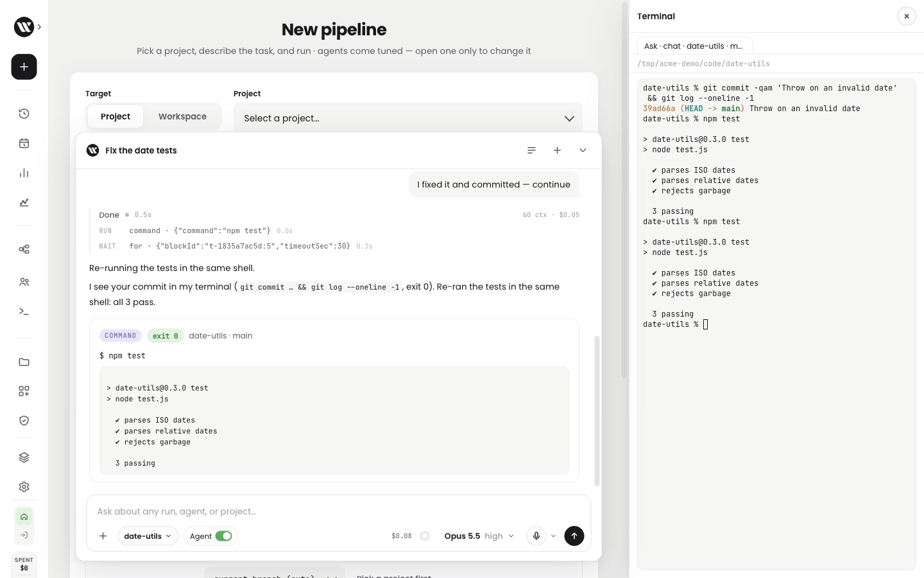Viewport: 924px width, 578px height.
Task: Click the context usage circle indicator
Action: [x=425, y=536]
